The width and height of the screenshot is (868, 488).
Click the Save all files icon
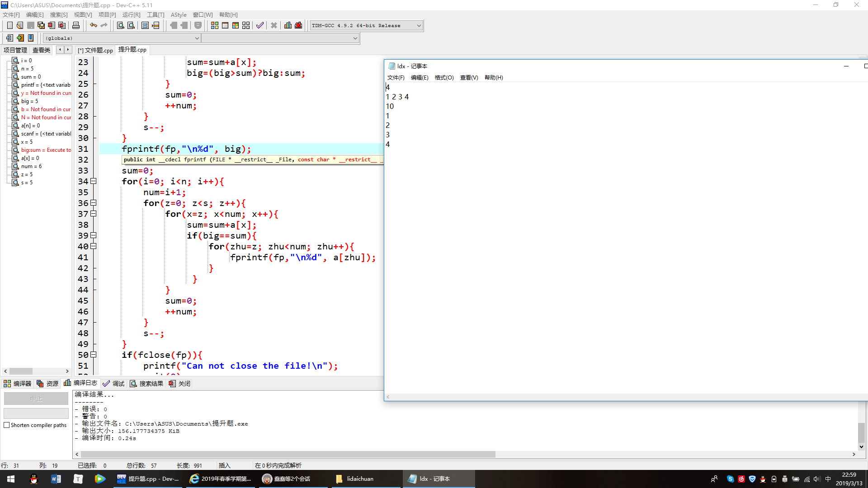pyautogui.click(x=41, y=25)
